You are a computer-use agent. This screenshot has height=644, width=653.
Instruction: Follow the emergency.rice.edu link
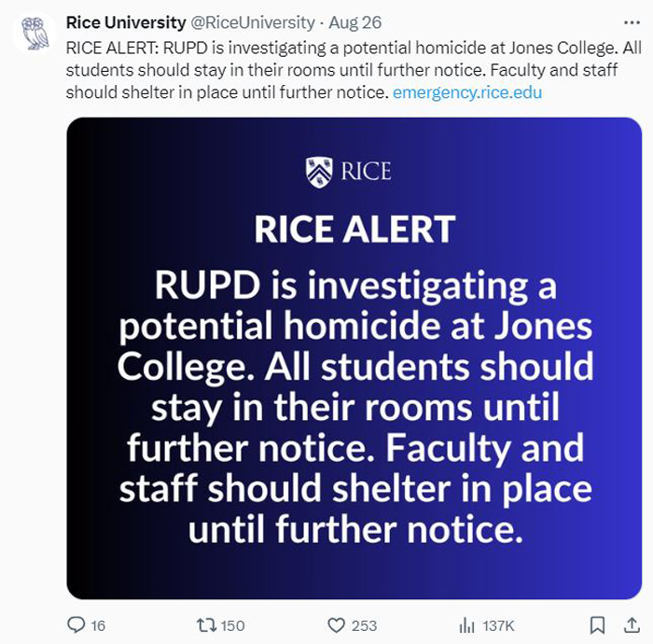(467, 92)
